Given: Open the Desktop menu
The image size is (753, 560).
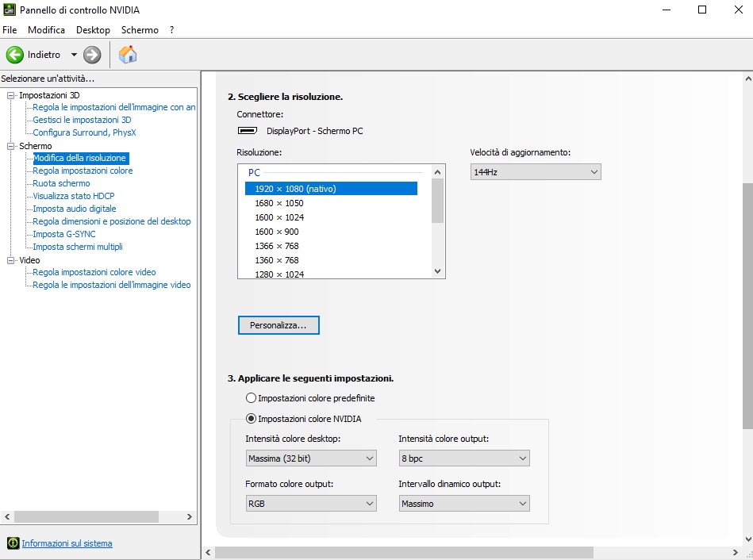Looking at the screenshot, I should (93, 30).
